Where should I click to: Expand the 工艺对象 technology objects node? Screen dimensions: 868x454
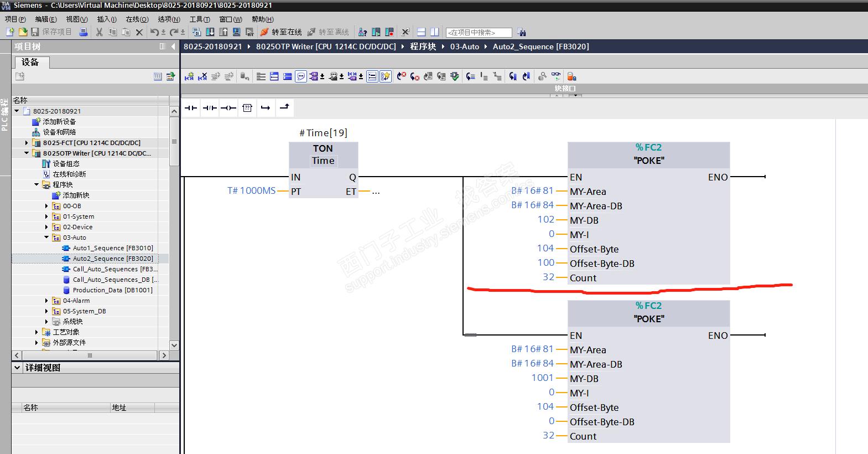[x=37, y=332]
